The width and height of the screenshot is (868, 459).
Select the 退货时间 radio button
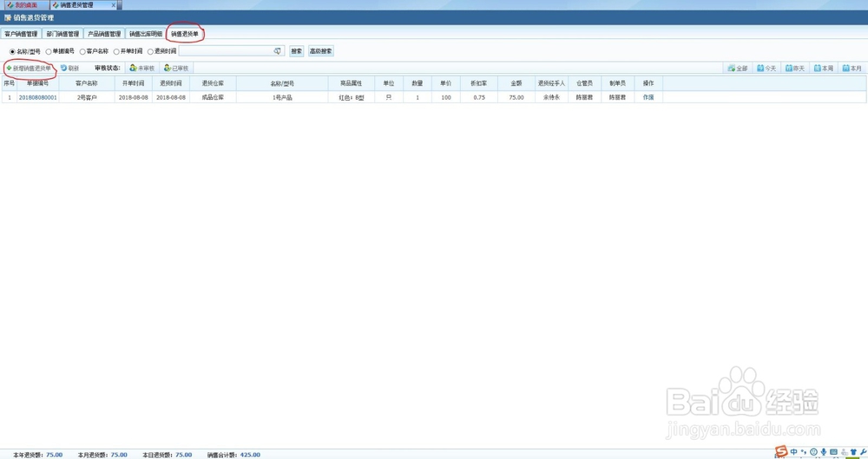click(x=150, y=51)
